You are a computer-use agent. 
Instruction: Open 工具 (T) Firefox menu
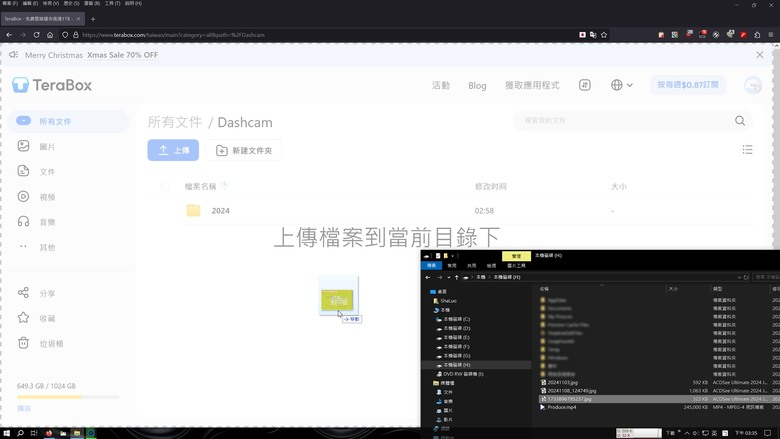pos(112,3)
